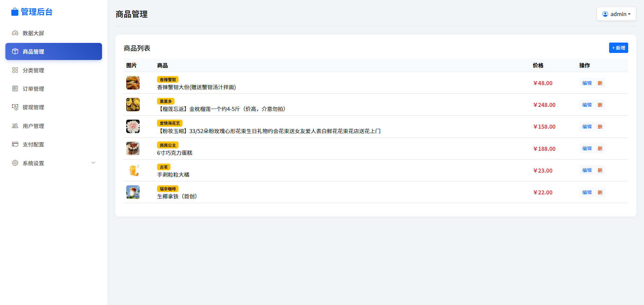Edit the 6寸巧克力蛋糕 product
Image resolution: width=644 pixels, height=305 pixels.
(x=587, y=148)
